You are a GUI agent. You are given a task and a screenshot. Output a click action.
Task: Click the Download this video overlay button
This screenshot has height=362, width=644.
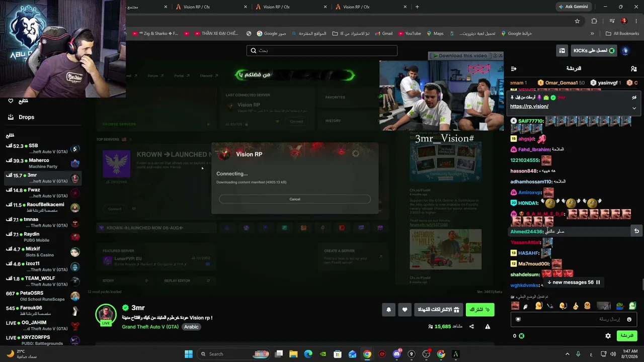click(461, 56)
